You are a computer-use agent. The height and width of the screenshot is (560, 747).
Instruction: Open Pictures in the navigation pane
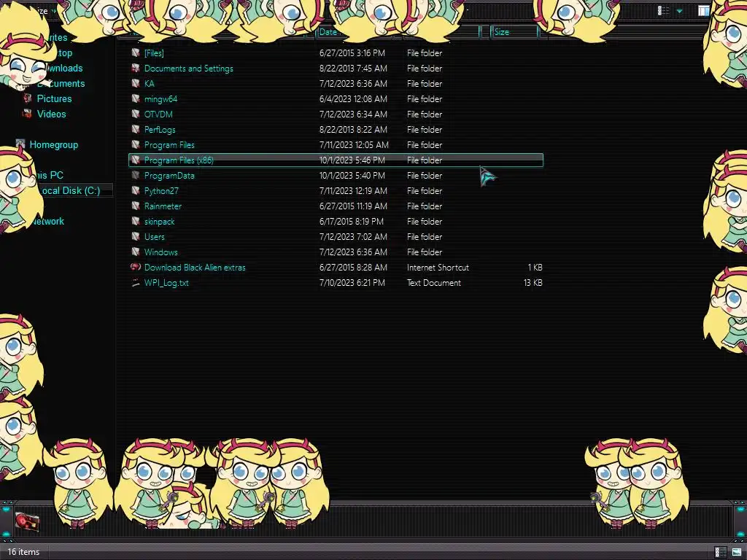54,98
